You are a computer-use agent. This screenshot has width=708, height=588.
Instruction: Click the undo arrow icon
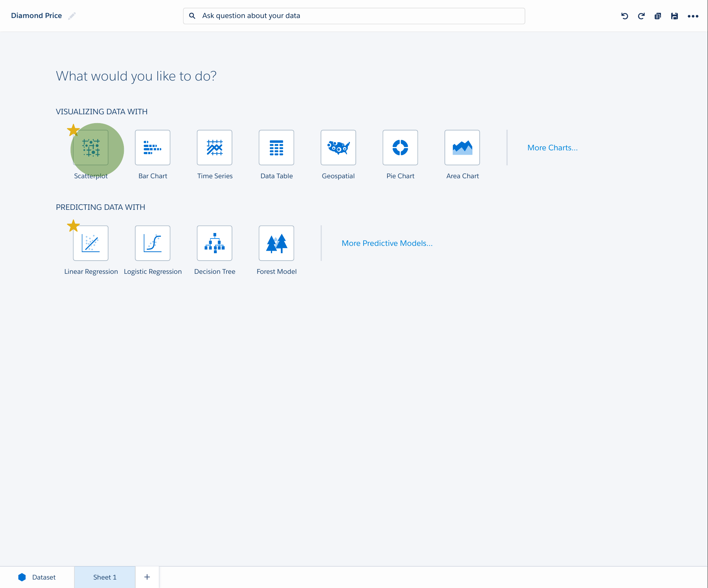625,16
